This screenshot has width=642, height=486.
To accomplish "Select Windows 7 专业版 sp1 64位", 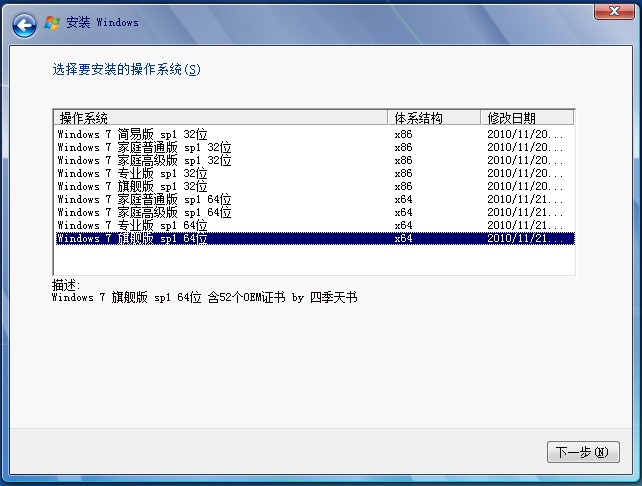I will tap(315, 226).
